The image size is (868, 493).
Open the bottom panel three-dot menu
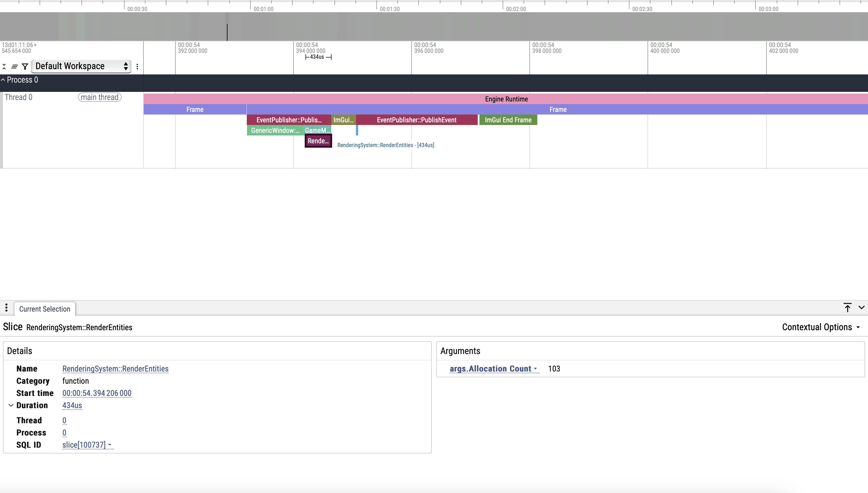(x=6, y=308)
